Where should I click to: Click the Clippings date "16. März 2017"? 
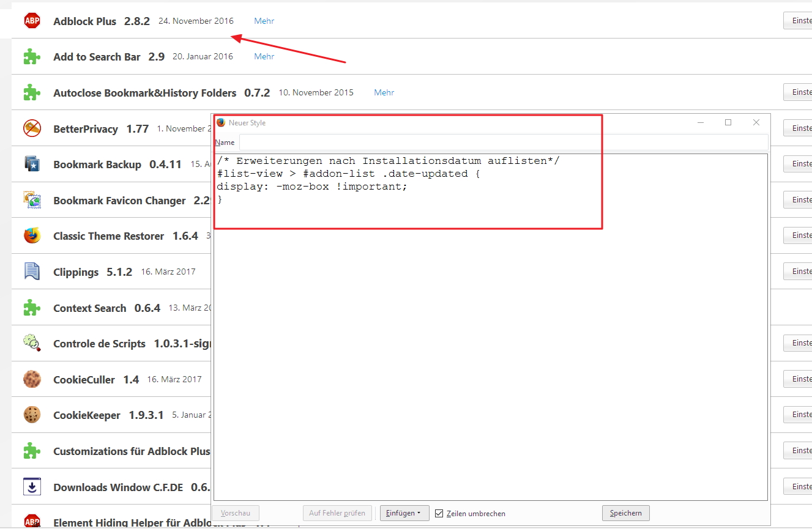tap(168, 272)
